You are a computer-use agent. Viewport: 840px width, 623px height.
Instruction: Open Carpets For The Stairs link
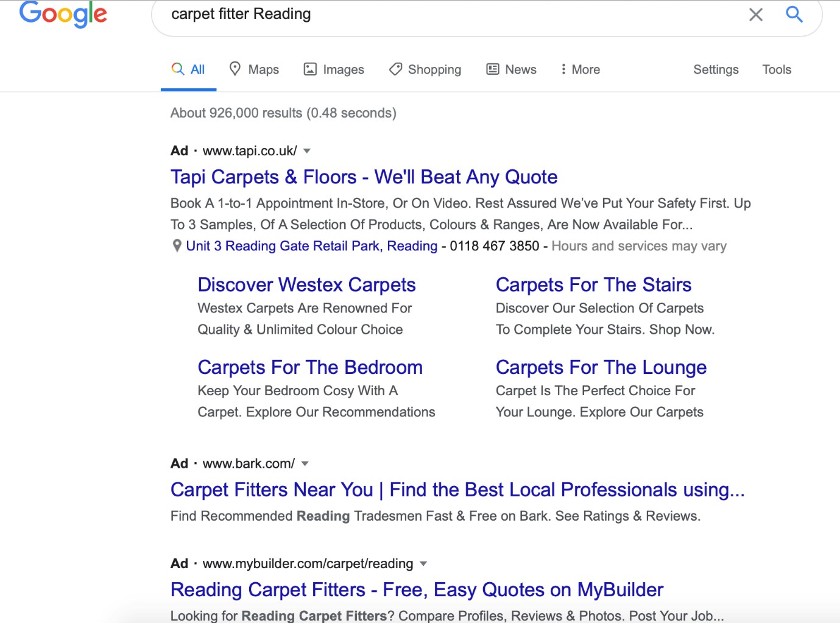pos(594,285)
